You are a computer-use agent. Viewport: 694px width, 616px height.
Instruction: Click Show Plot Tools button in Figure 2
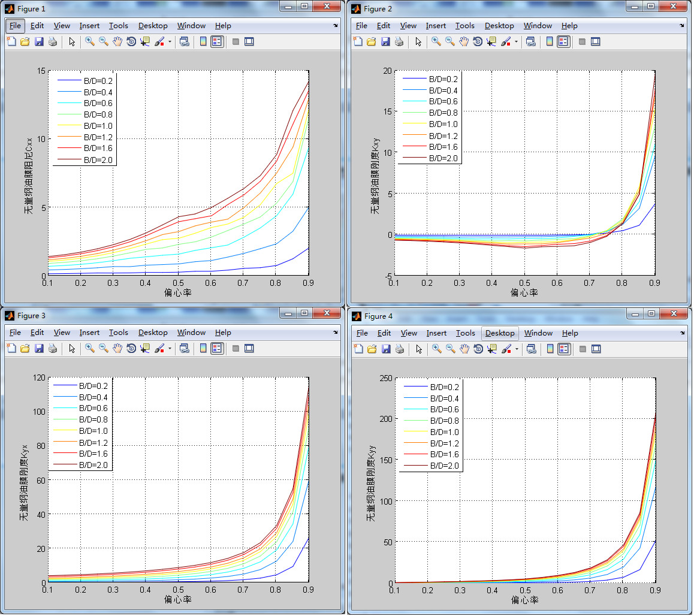click(x=595, y=41)
